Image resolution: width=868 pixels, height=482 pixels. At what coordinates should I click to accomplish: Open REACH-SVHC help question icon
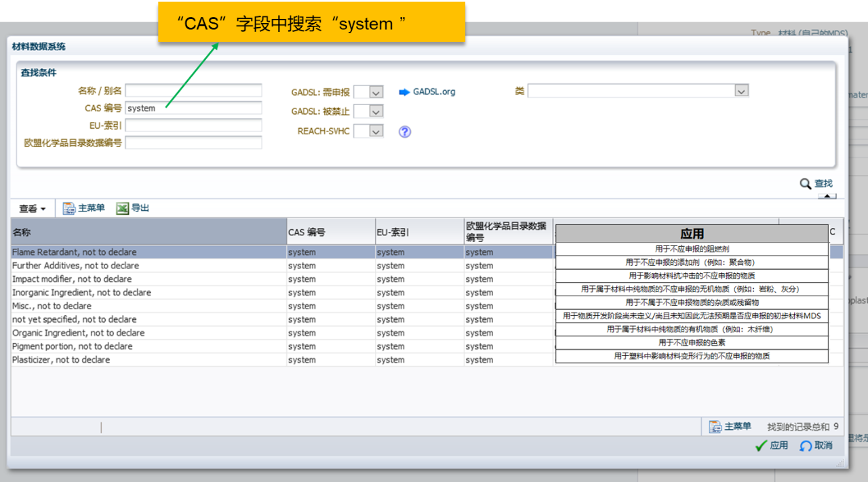pyautogui.click(x=405, y=132)
